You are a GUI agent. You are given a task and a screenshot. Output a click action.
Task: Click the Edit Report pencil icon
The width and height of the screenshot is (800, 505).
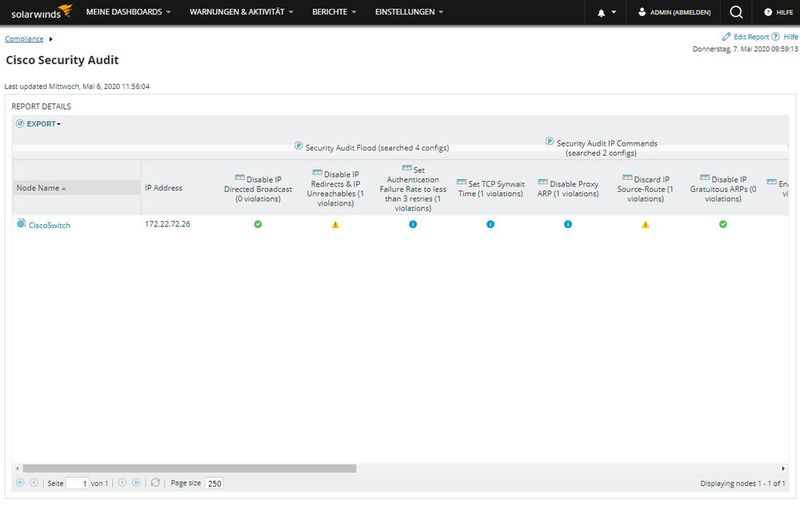tap(727, 37)
